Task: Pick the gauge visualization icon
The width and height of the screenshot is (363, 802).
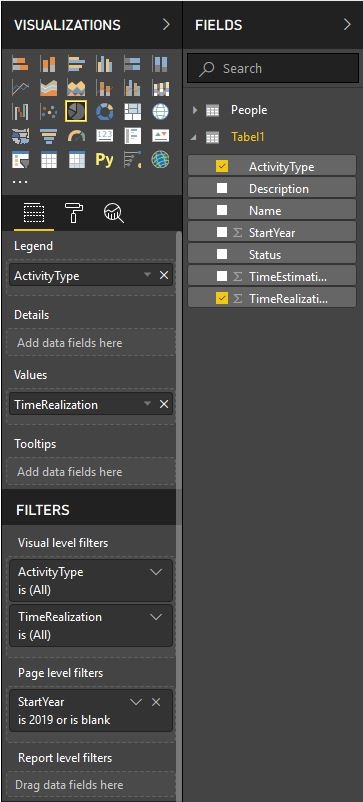Action: click(76, 136)
